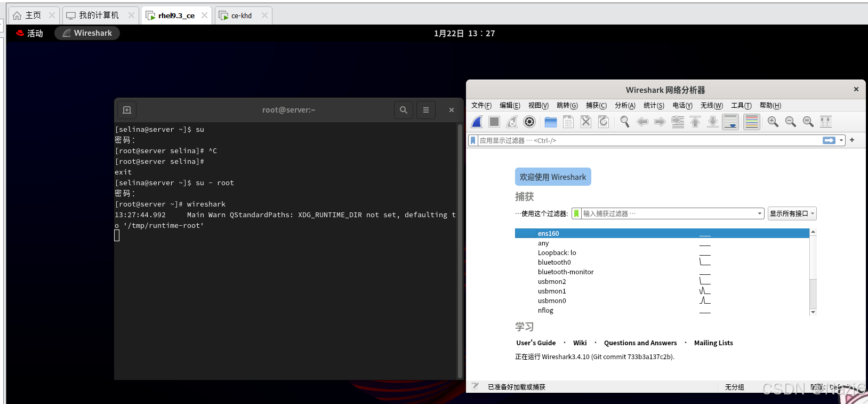Viewport: 868px width, 404px height.
Task: Go back in packet history
Action: [642, 122]
